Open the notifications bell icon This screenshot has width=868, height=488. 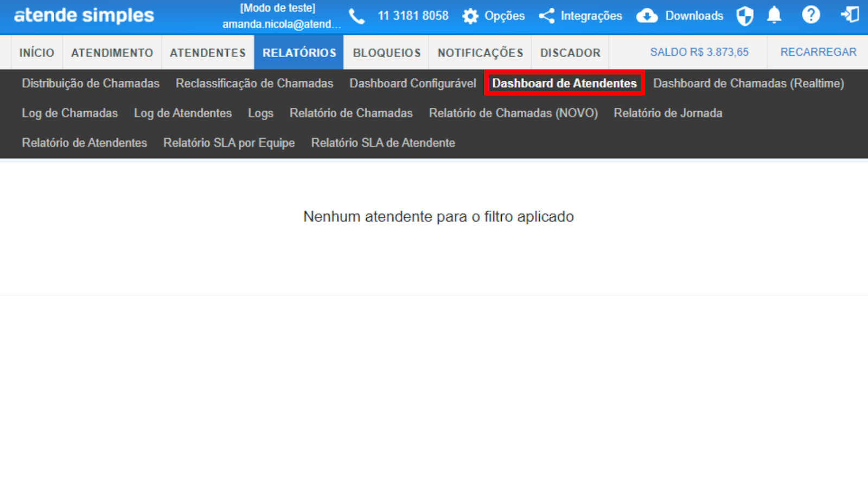click(774, 15)
